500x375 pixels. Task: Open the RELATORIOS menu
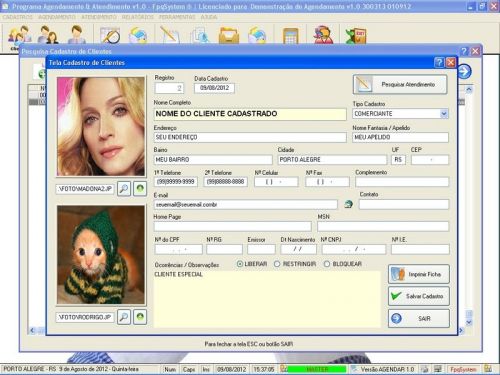tap(138, 17)
